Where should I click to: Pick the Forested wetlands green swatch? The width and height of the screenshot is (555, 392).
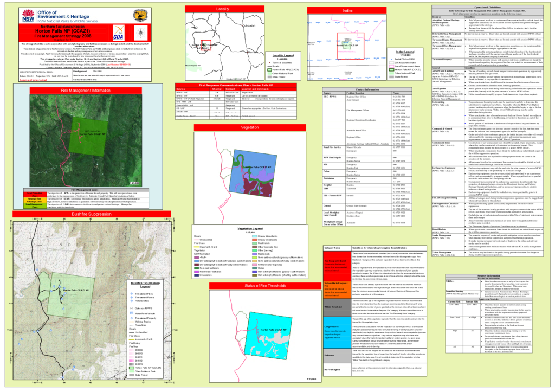coord(196,268)
